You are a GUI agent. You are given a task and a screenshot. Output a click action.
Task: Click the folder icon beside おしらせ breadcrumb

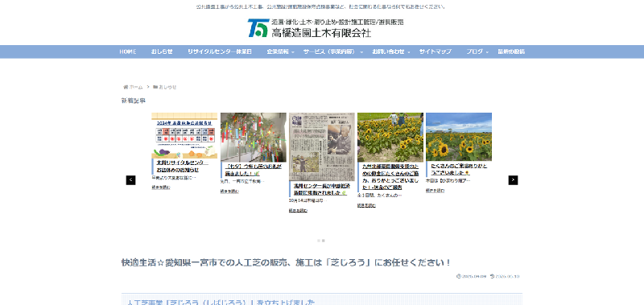[155, 87]
